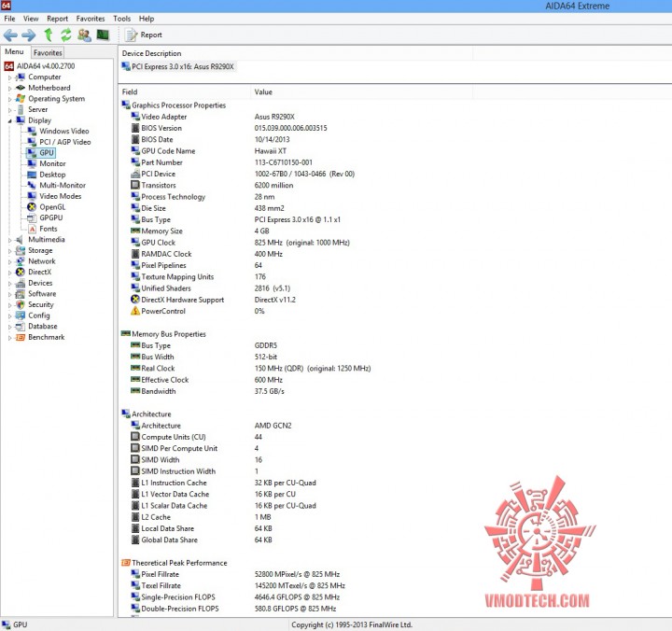Open the View menu
This screenshot has height=631, width=672.
coord(31,19)
